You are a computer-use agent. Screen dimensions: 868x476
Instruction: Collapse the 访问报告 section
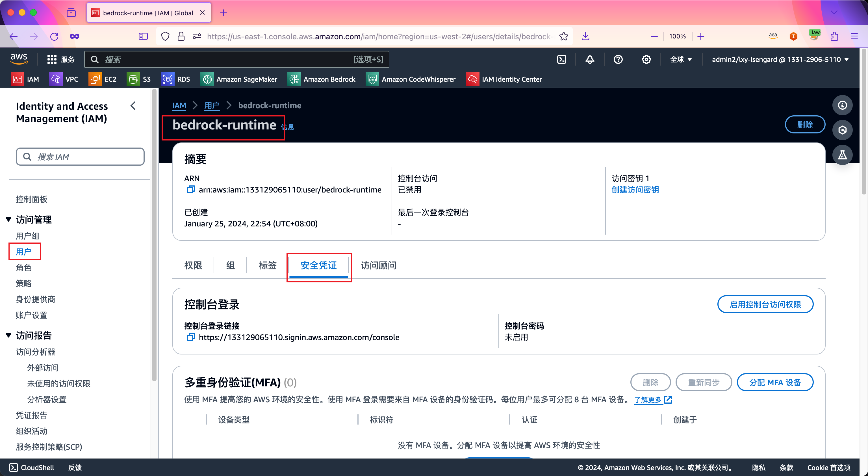8,335
